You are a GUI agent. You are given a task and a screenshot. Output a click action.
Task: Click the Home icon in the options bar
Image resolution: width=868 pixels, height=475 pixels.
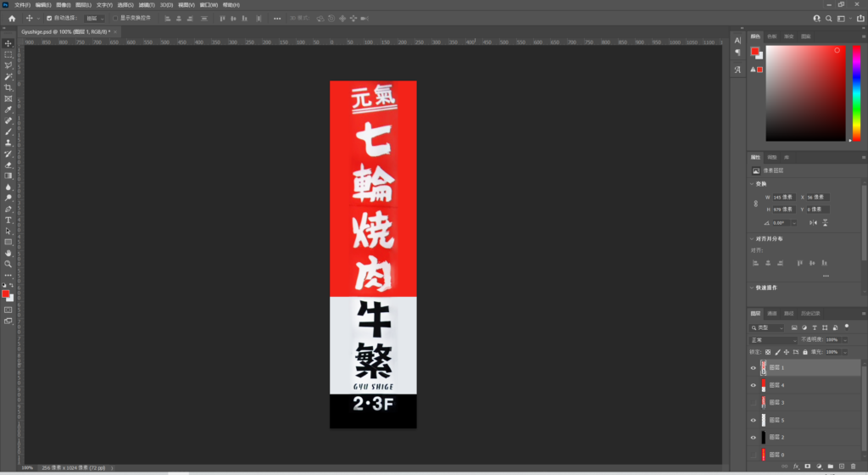click(x=12, y=19)
